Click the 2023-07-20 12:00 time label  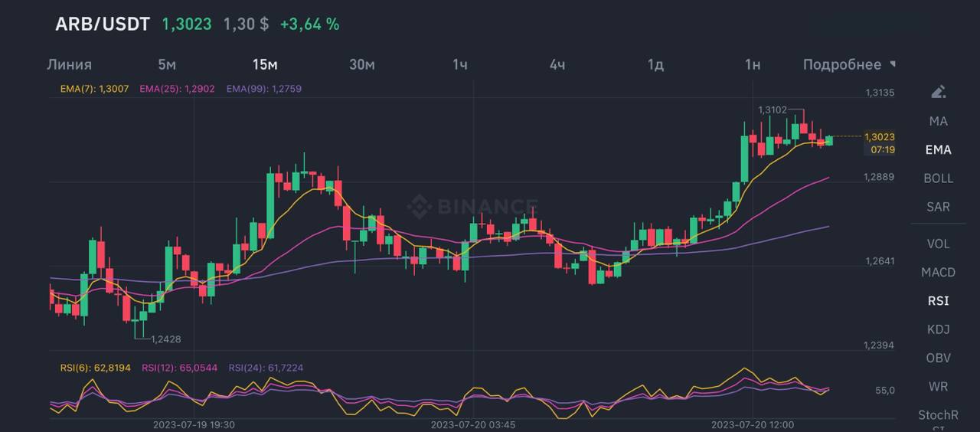753,424
